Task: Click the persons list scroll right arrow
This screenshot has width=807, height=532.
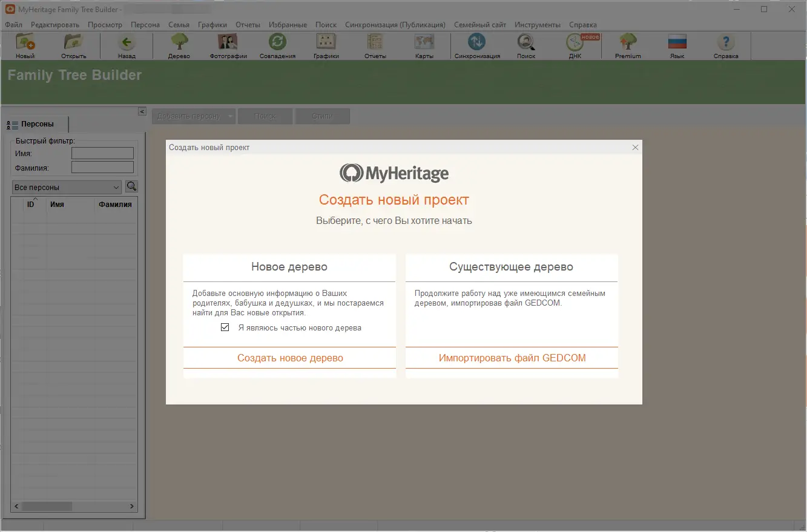Action: click(x=133, y=506)
